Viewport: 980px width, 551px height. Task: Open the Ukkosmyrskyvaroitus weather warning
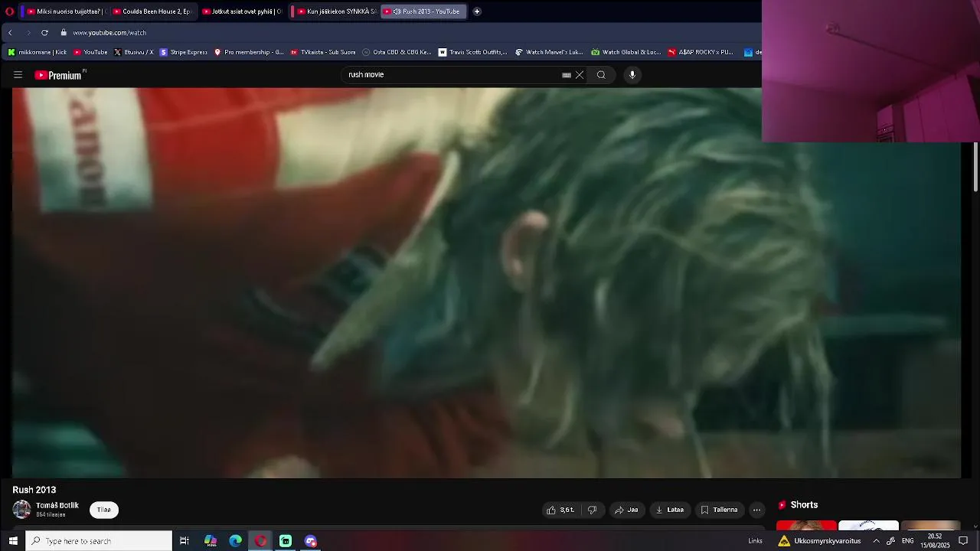(x=819, y=541)
